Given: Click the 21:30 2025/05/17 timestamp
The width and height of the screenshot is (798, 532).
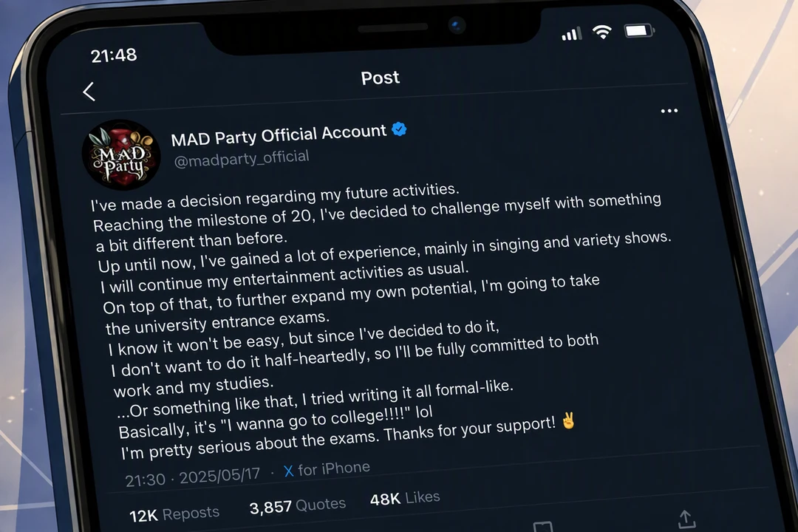Looking at the screenshot, I should 192,477.
